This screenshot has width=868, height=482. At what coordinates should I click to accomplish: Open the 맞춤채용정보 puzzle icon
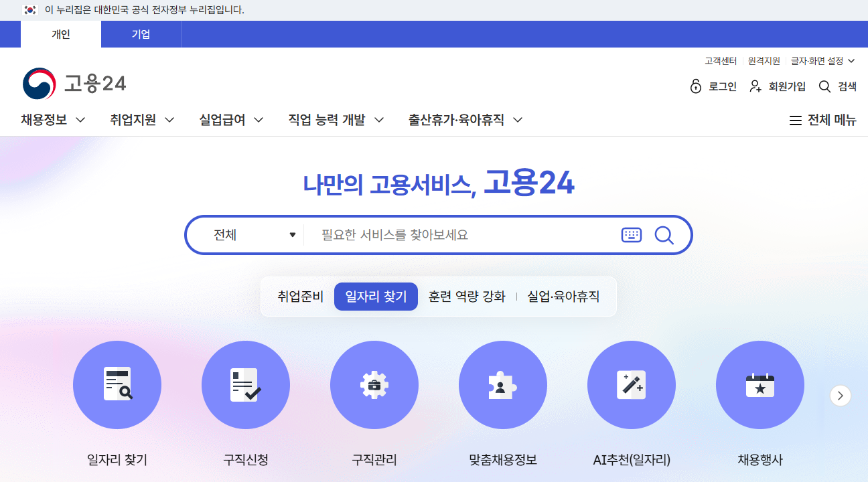503,385
